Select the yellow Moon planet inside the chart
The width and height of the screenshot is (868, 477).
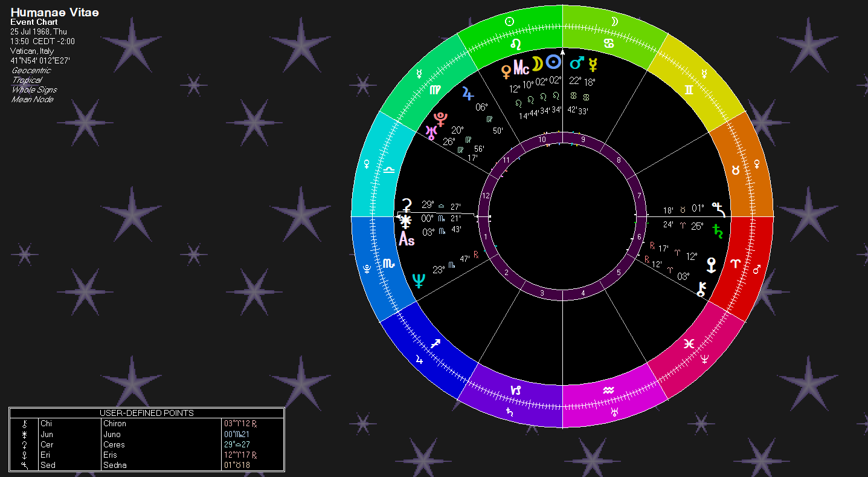click(x=537, y=63)
